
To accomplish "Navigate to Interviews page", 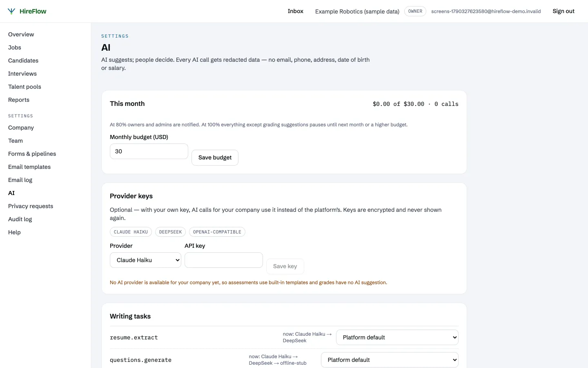I will [22, 74].
